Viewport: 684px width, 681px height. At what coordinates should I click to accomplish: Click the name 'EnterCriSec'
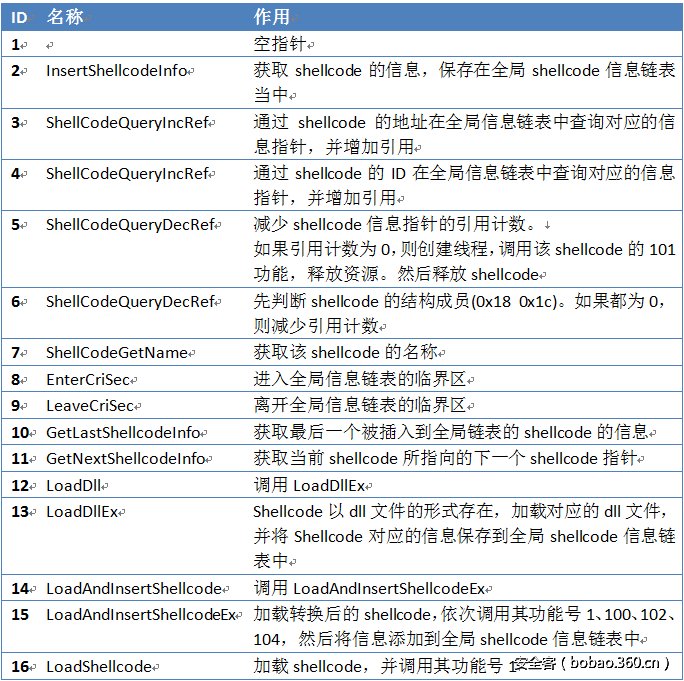click(88, 380)
